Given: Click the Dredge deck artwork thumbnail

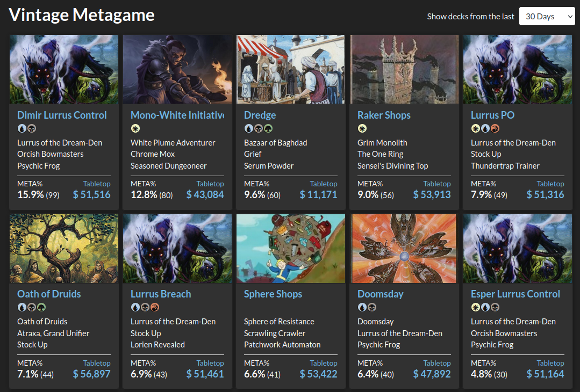Looking at the screenshot, I should click(291, 69).
